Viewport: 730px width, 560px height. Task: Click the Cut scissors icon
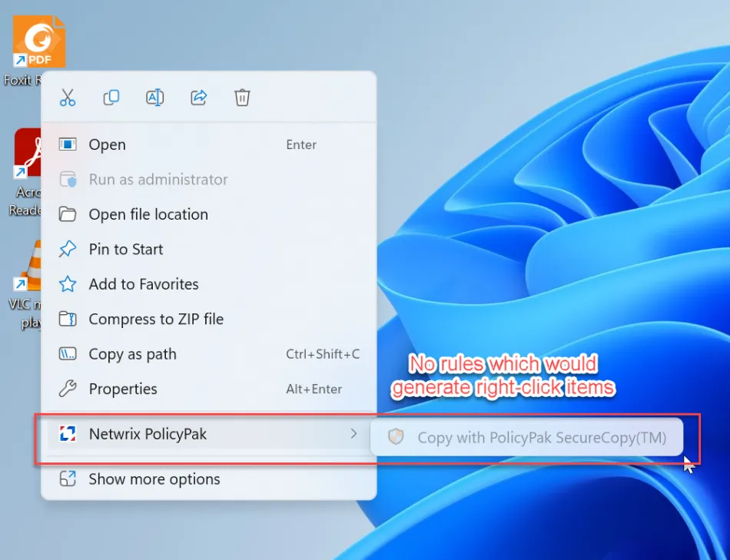(x=68, y=98)
